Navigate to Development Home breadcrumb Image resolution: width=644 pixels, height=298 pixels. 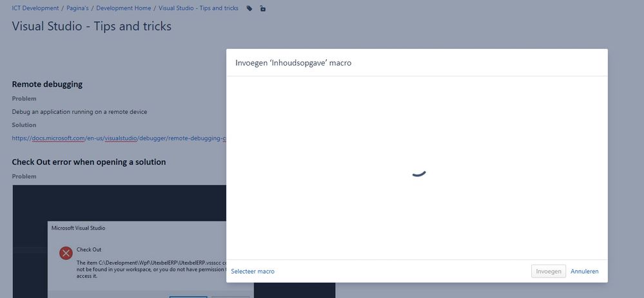[124, 8]
